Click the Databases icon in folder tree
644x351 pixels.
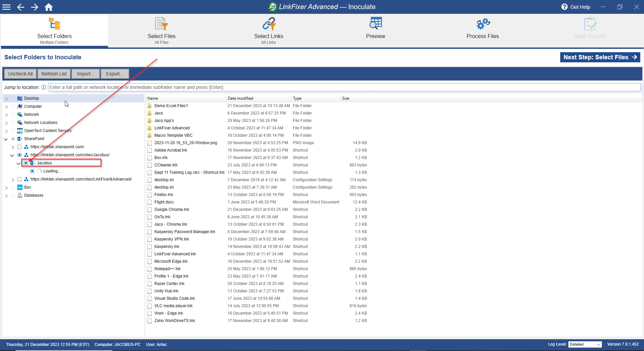[20, 195]
